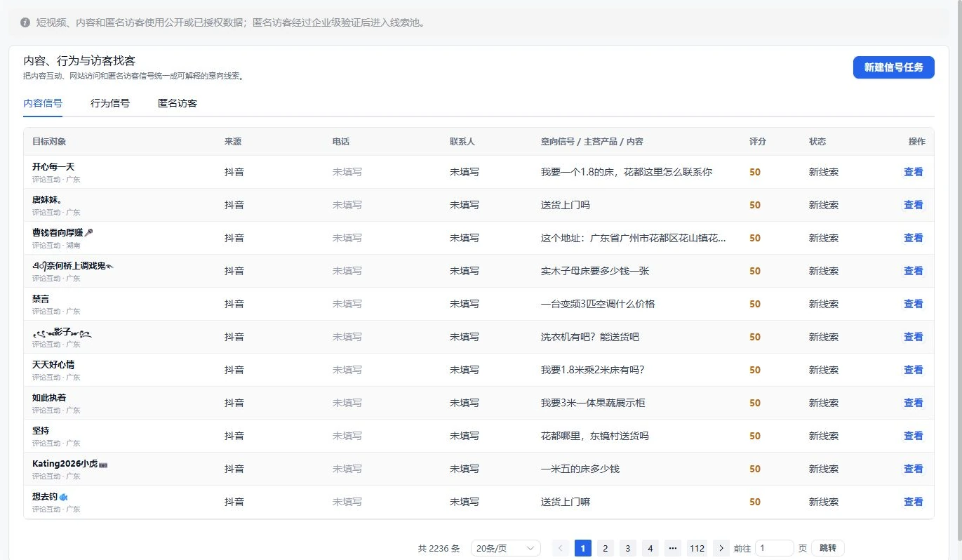Click the text 一台变频3匹空调什么价格
Viewport: 962px width, 560px height.
pyautogui.click(x=598, y=304)
